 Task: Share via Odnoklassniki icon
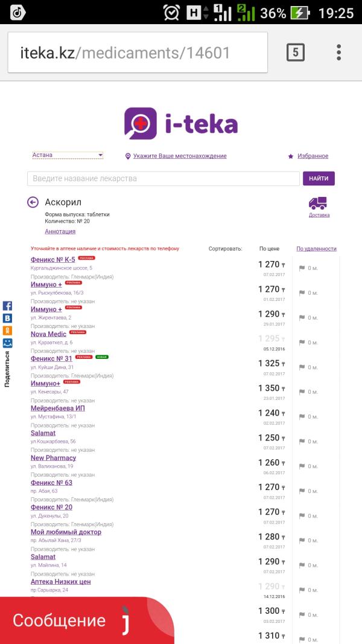click(7, 330)
